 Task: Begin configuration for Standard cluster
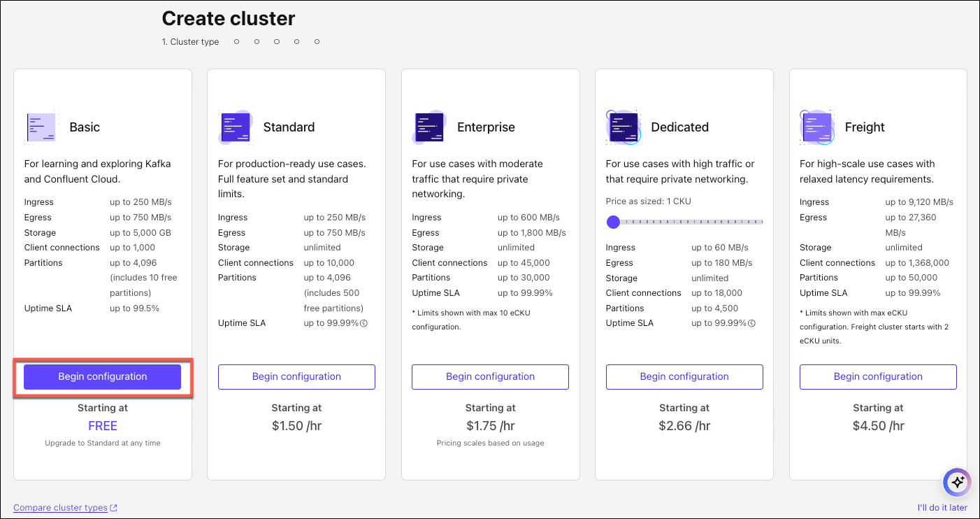tap(296, 377)
